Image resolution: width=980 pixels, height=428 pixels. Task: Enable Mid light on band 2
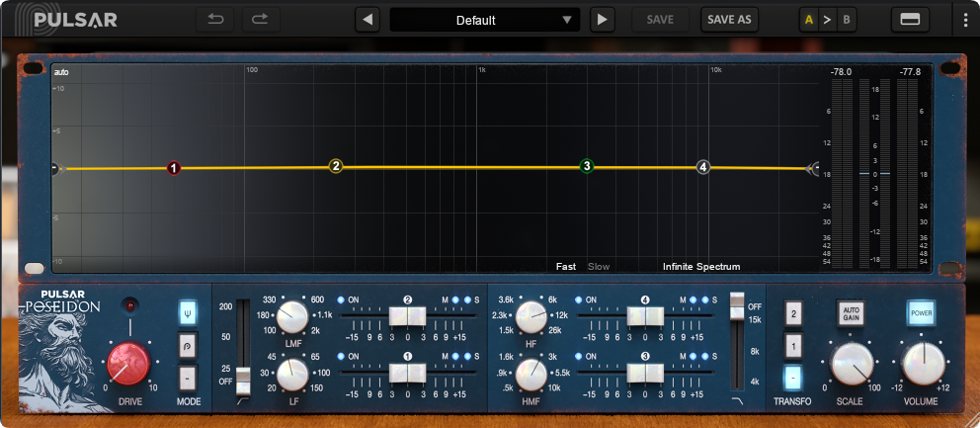(x=455, y=300)
